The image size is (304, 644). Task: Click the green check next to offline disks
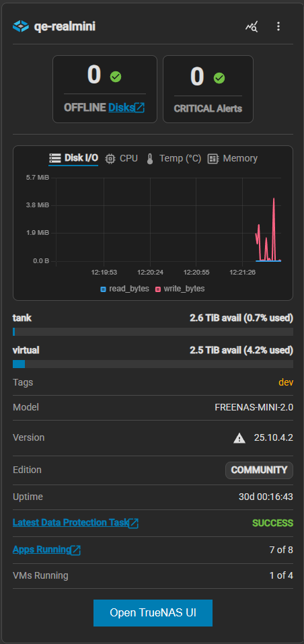pos(116,77)
